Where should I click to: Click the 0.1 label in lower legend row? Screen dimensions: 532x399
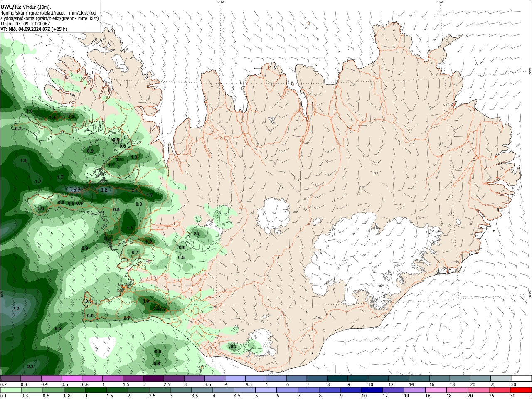(3, 396)
